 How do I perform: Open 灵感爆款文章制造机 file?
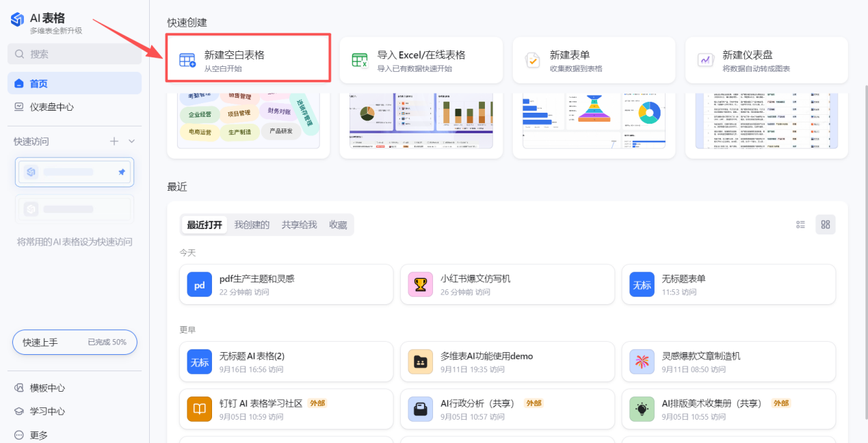pos(728,362)
